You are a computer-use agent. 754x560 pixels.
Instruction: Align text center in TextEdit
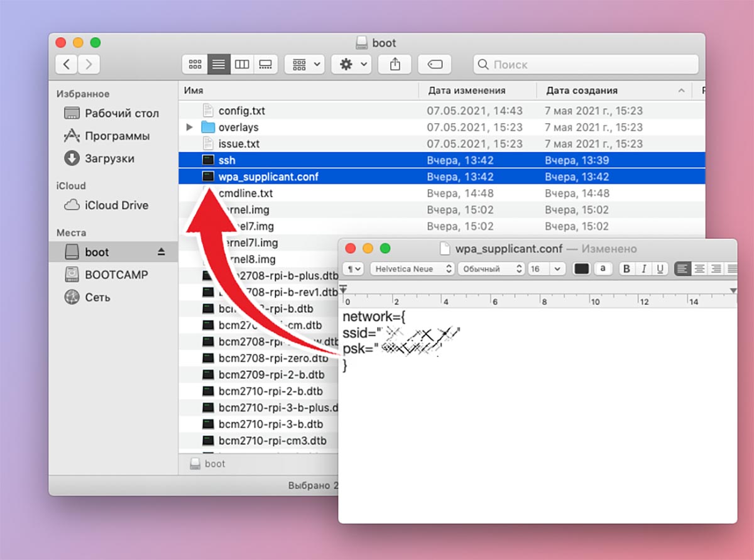pos(699,268)
